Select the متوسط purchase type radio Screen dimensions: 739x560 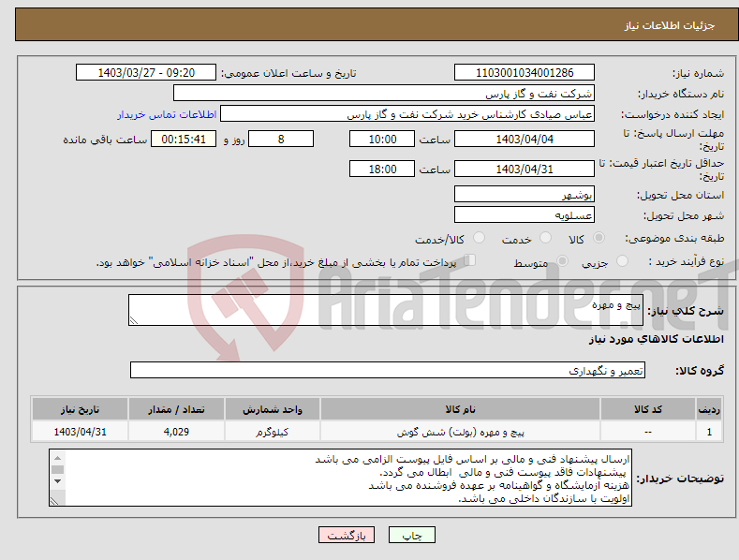562,261
